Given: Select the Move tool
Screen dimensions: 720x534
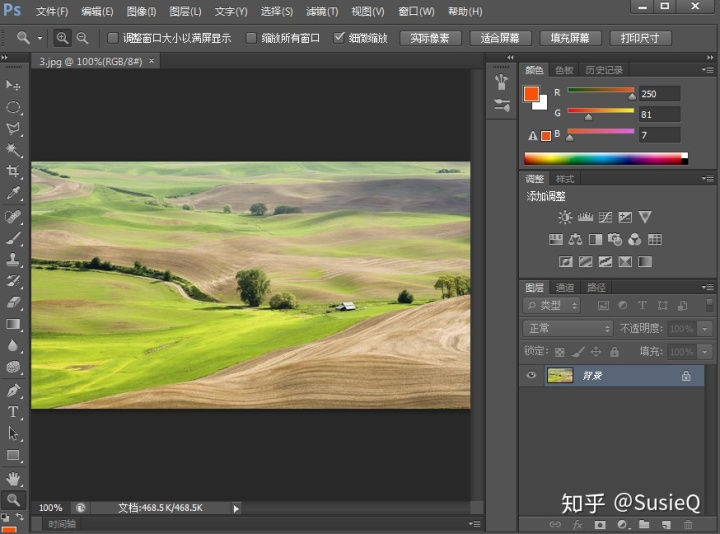Looking at the screenshot, I should click(x=13, y=85).
